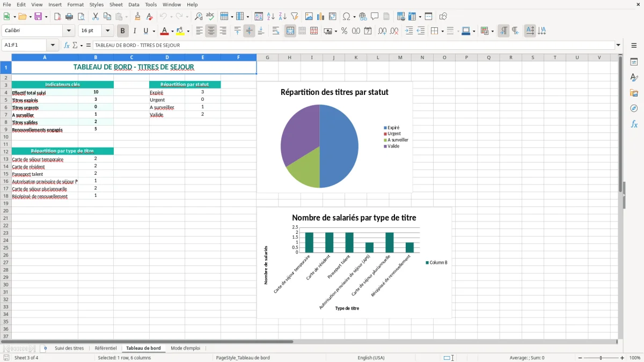644x362 pixels.
Task: Apply the red font color swatch
Action: tap(164, 31)
